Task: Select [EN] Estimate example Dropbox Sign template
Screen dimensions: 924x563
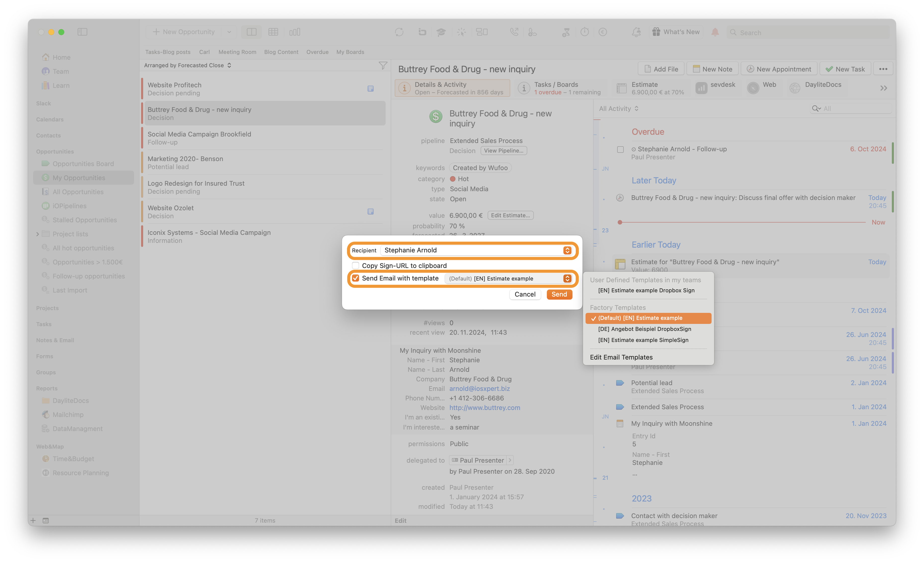Action: tap(646, 290)
